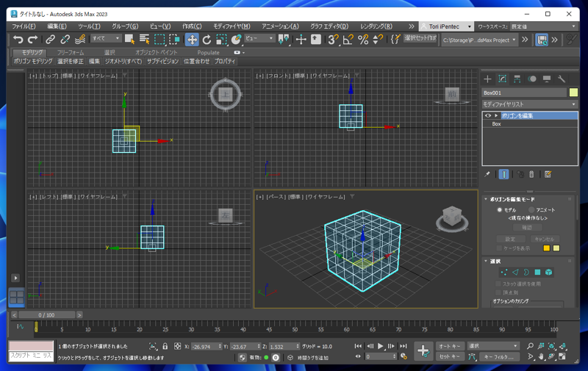Screen dimensions: 588x371
Task: Collapse the ポリゴンを編集モード rollout
Action: (x=486, y=199)
